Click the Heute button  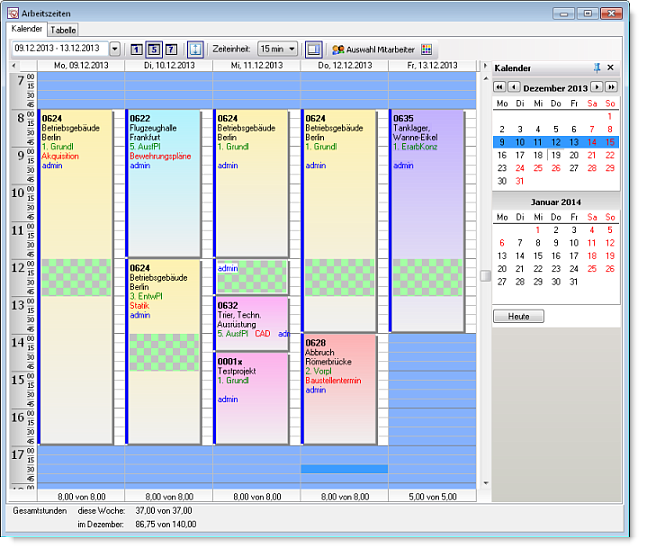519,316
